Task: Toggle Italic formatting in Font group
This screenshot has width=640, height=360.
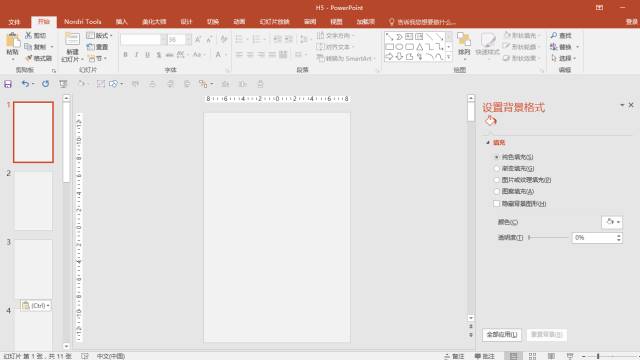Action: tap(136, 55)
